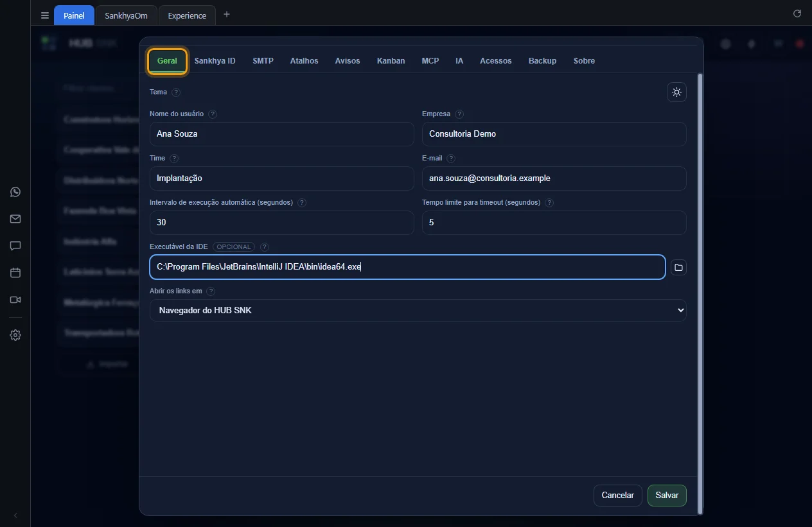Viewport: 812px width, 527px height.
Task: Toggle light theme with the sun icon
Action: tap(676, 92)
